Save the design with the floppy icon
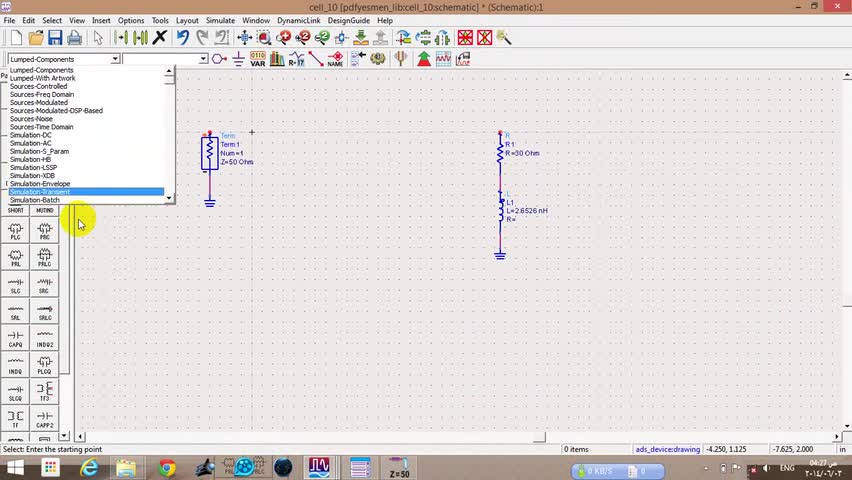852x480 pixels. click(x=55, y=38)
